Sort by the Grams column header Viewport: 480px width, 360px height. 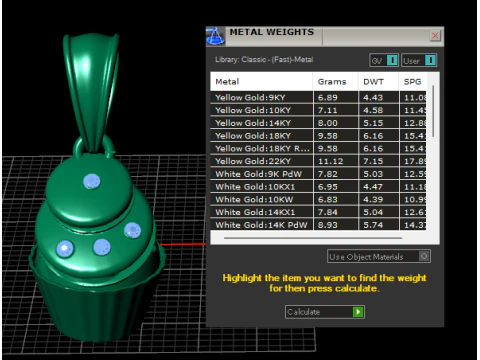(x=336, y=82)
